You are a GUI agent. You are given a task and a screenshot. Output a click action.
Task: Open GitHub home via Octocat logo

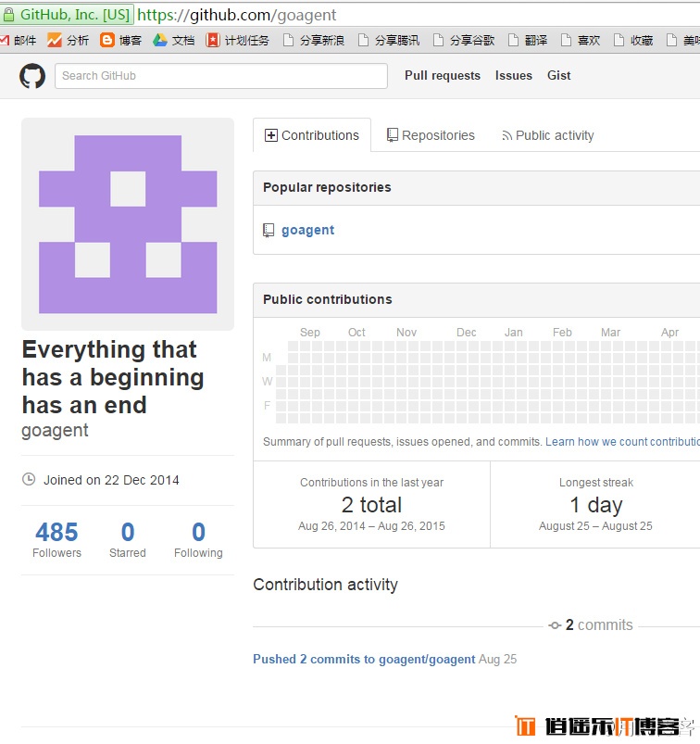(32, 76)
